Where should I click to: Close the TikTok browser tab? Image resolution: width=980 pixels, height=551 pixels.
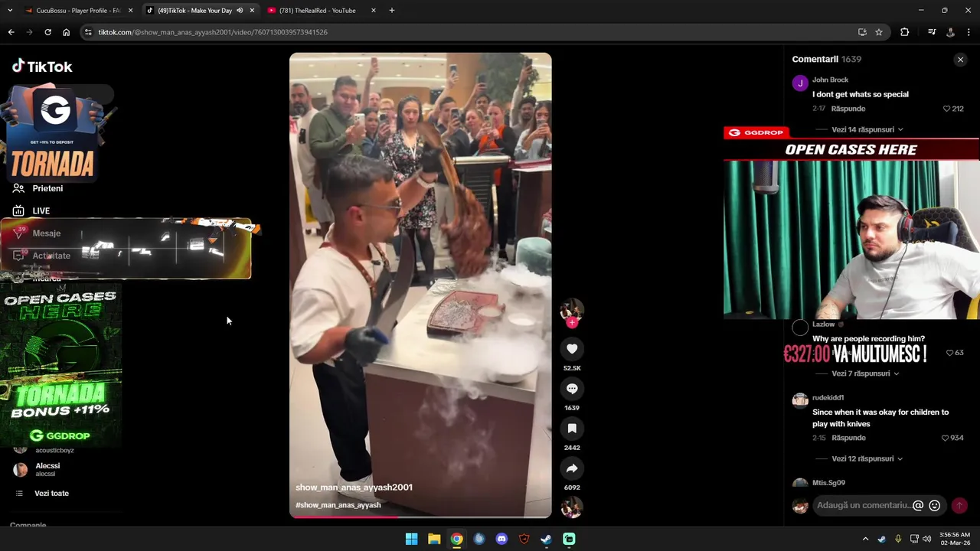252,11
